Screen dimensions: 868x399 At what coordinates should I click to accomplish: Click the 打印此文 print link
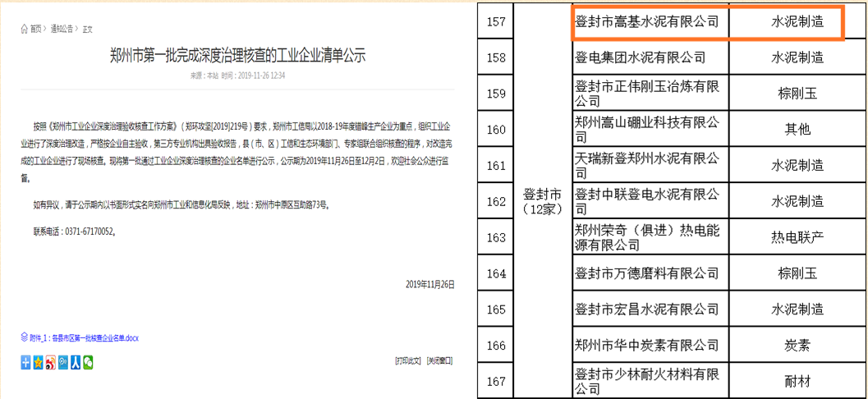[407, 361]
